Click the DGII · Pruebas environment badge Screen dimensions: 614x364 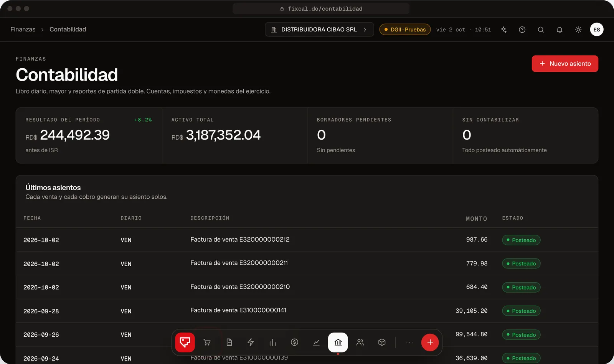click(405, 30)
